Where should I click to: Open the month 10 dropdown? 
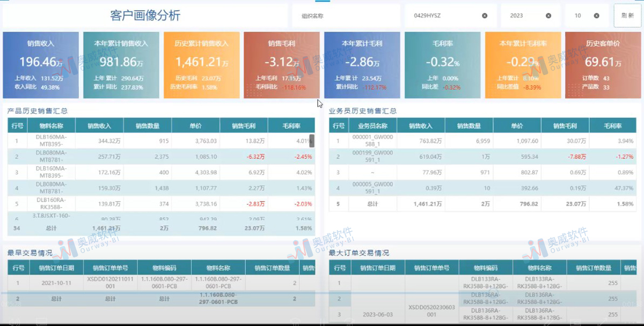tap(587, 16)
